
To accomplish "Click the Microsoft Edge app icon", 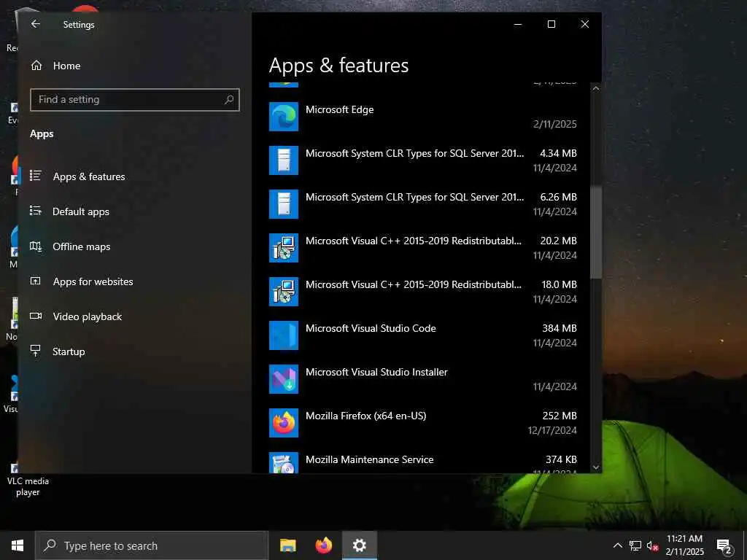I will pos(284,117).
